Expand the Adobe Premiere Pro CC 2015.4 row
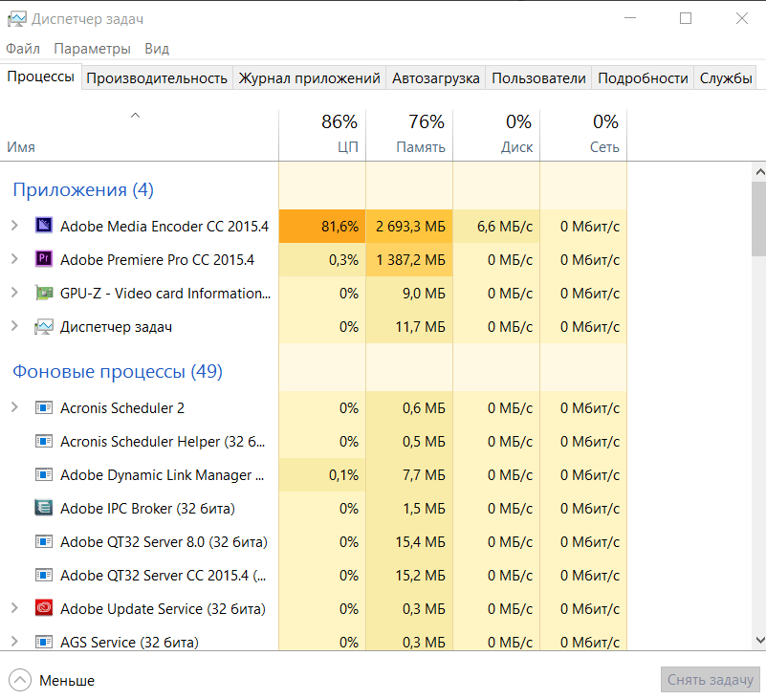This screenshot has height=700, width=766. [14, 259]
